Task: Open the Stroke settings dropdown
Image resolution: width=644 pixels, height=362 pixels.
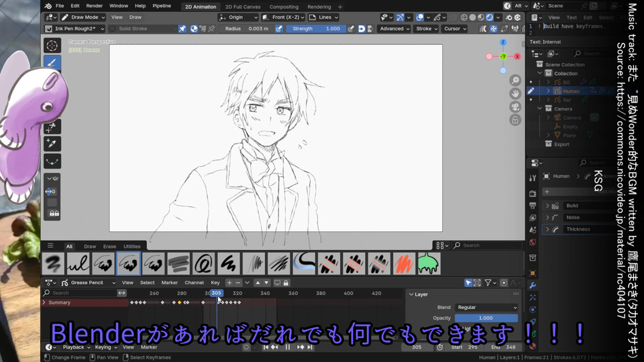Action: (x=426, y=29)
